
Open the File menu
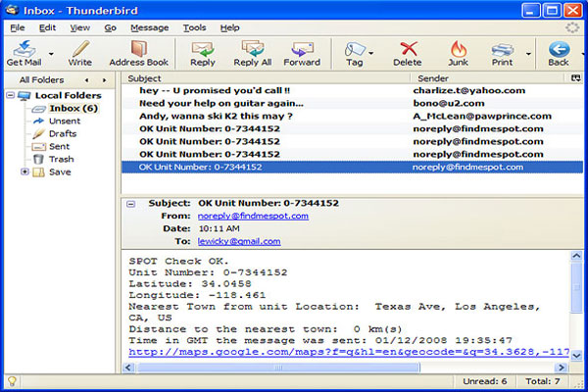pos(18,27)
